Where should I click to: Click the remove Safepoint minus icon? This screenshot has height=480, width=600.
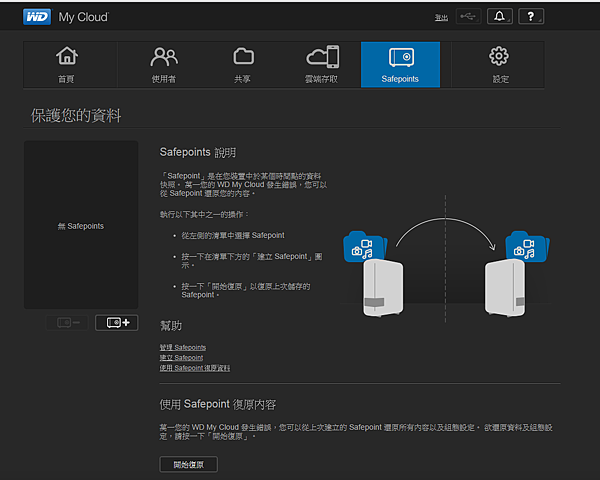click(67, 323)
